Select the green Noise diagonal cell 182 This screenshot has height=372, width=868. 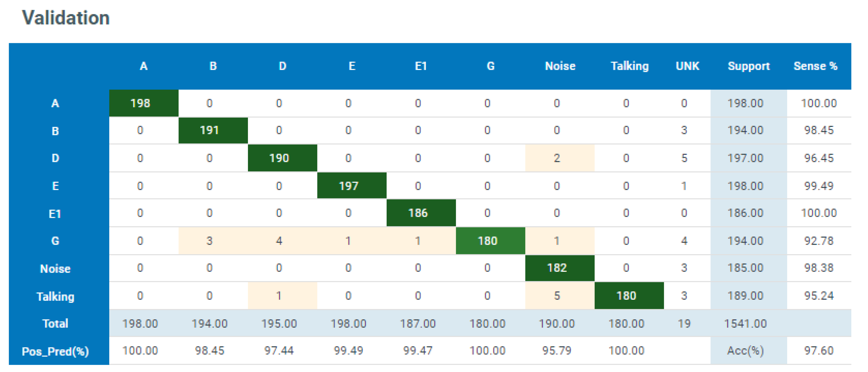(560, 268)
